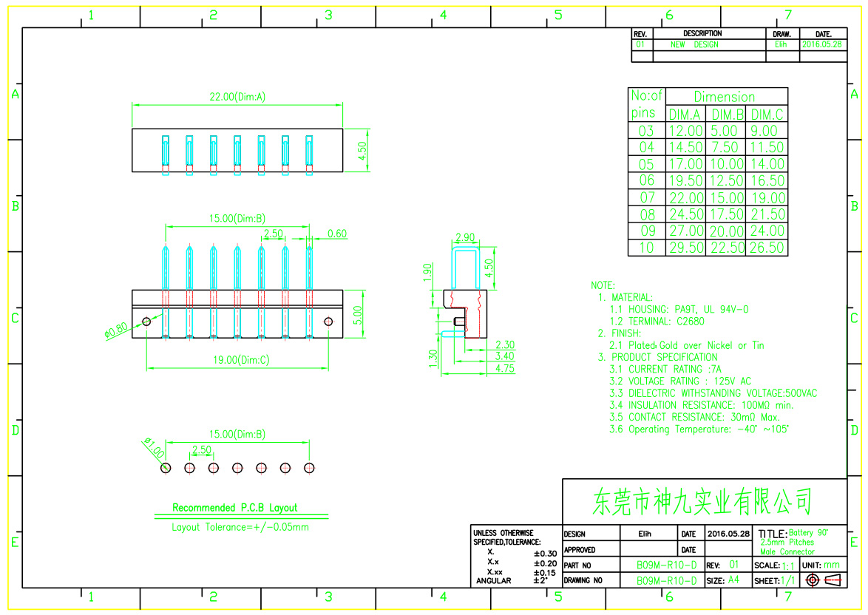Click the ø1.00 PCB hole callout
This screenshot has height=615, width=868.
point(154,448)
